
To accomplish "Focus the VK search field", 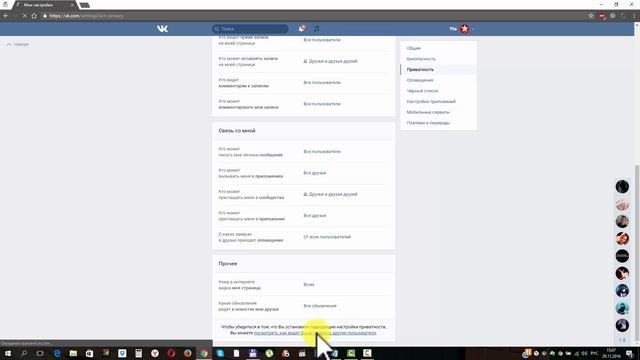I will click(x=250, y=29).
